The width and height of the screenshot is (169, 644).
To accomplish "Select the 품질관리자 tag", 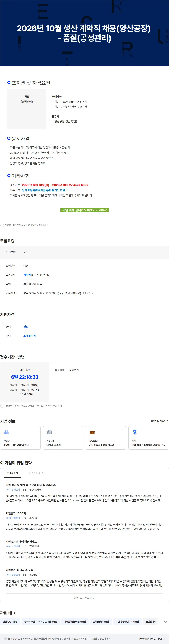I will coord(151,621).
